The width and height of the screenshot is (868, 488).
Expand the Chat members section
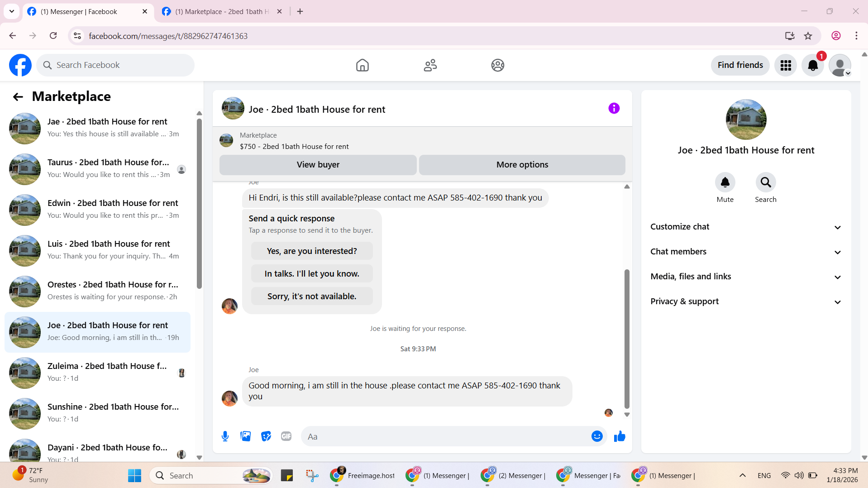point(746,252)
